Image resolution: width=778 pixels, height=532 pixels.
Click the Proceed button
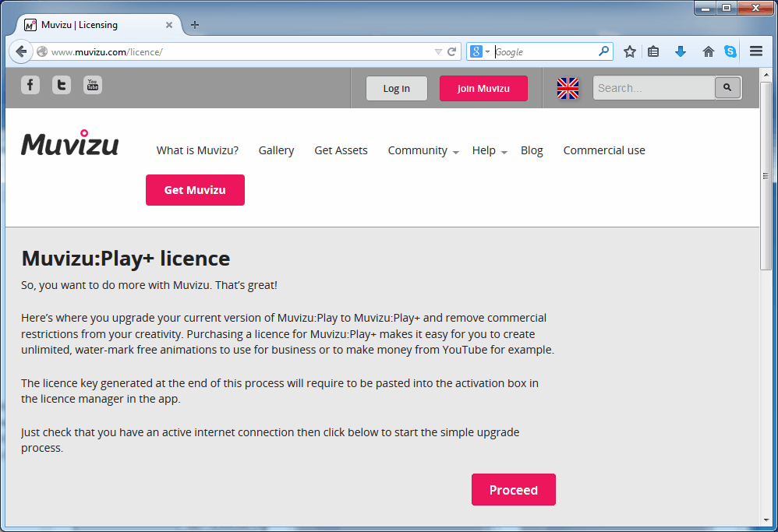tap(514, 490)
